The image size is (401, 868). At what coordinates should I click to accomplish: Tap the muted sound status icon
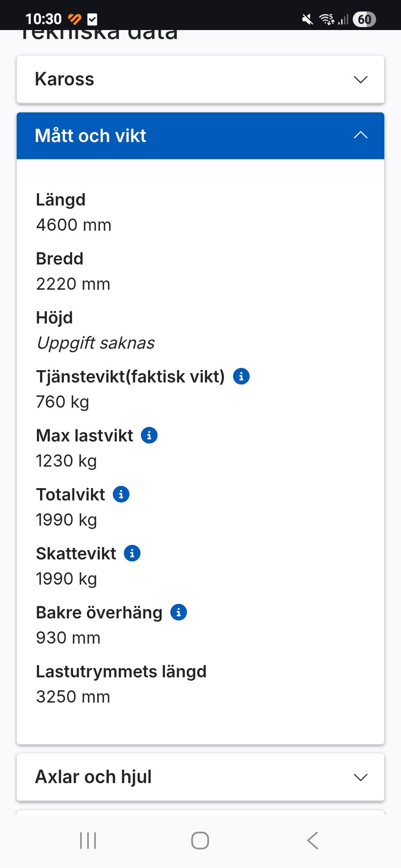pos(307,19)
